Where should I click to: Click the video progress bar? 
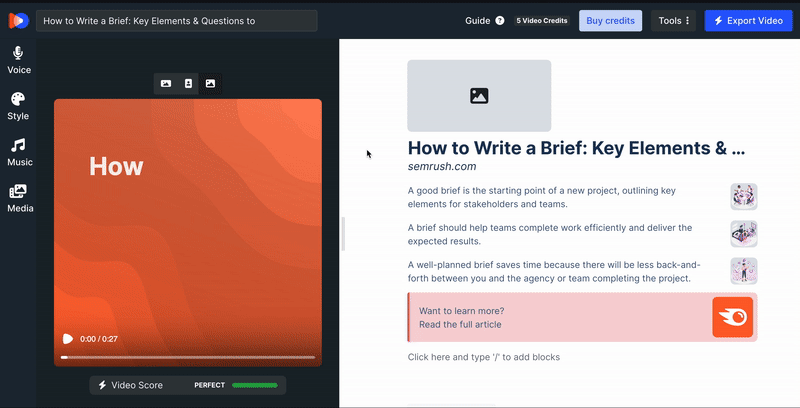[188, 357]
